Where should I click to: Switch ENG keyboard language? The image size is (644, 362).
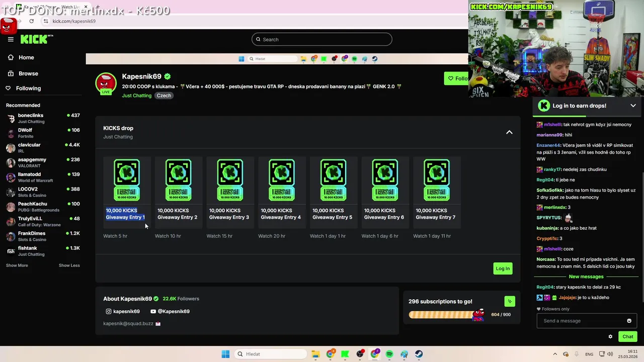click(589, 354)
